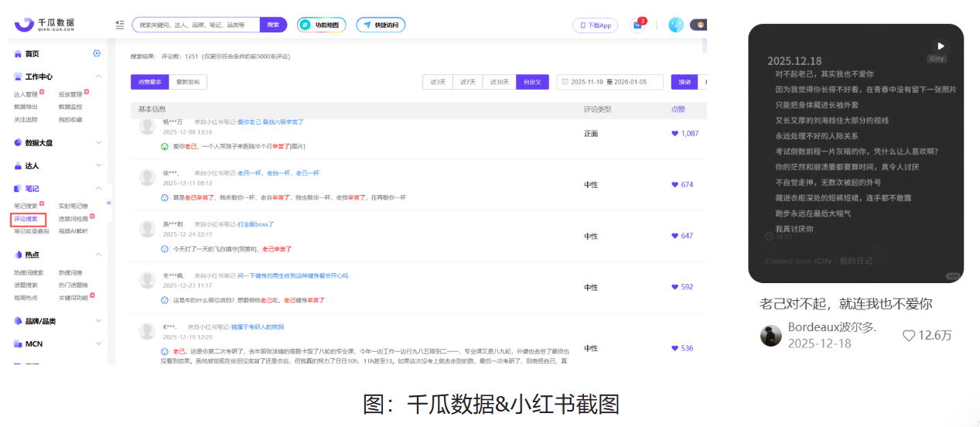This screenshot has height=427, width=980.
Task: Select the 点赞最多 sort option
Action: pos(150,82)
